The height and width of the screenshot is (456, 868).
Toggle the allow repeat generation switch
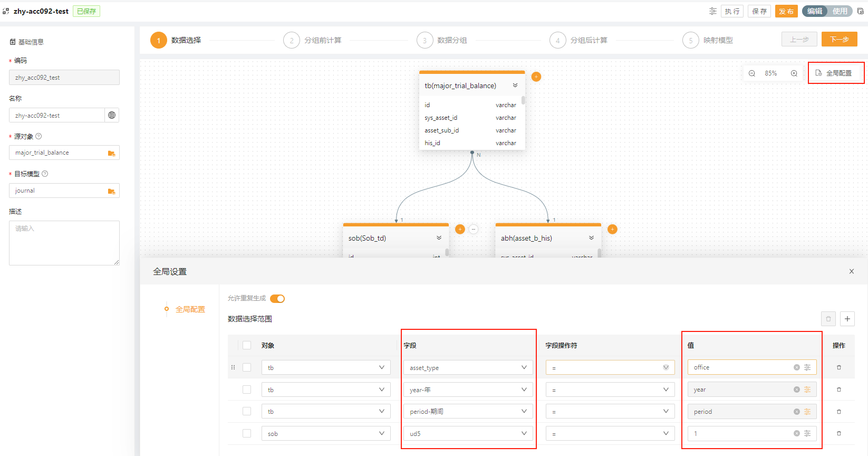point(277,299)
